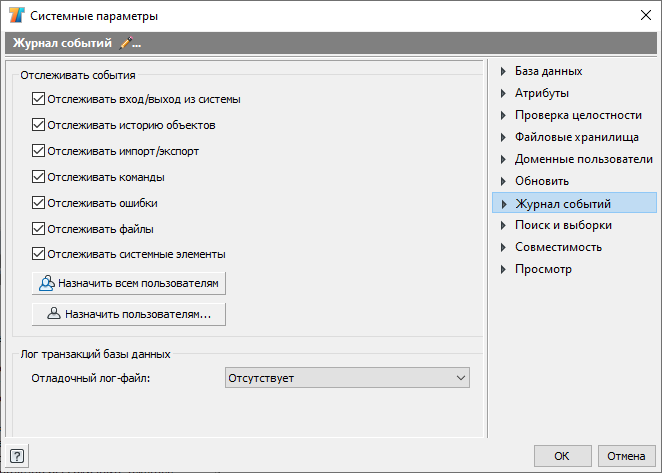Screen dimensions: 662x473
Task: Uncheck Отслеживать системные элементы
Action: [38, 254]
